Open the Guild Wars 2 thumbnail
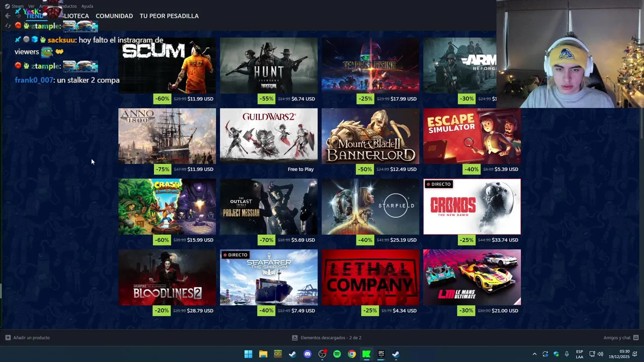 tap(269, 136)
